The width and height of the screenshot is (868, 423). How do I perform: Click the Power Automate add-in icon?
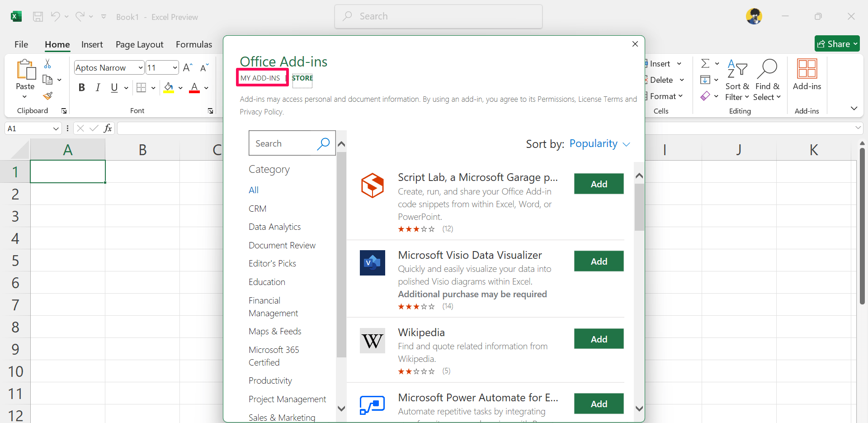(x=373, y=405)
